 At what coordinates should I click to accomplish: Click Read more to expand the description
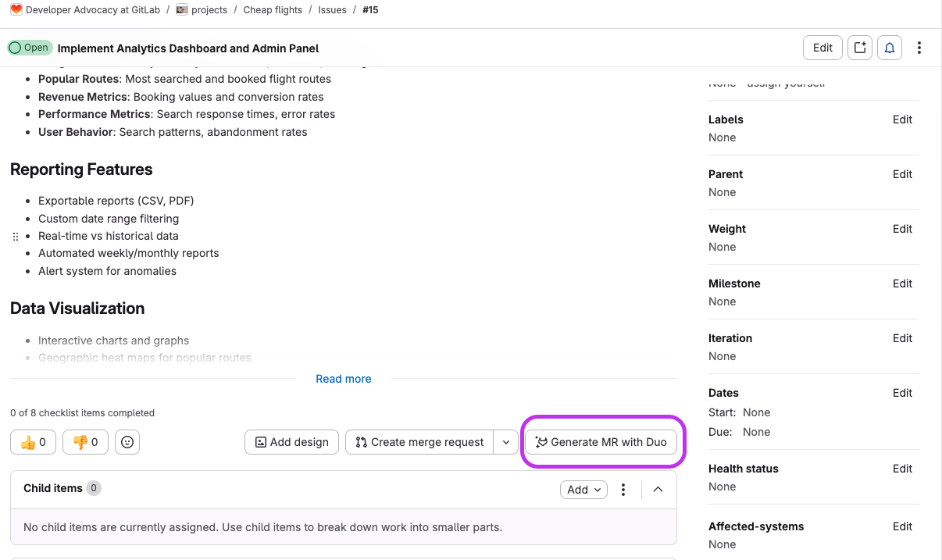coord(344,378)
